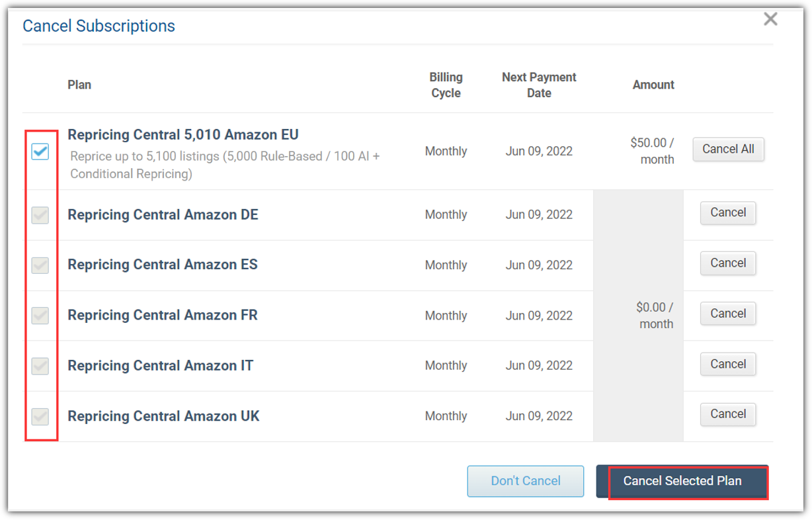The image size is (812, 520).
Task: Cancel the Amazon IT plan
Action: (728, 364)
